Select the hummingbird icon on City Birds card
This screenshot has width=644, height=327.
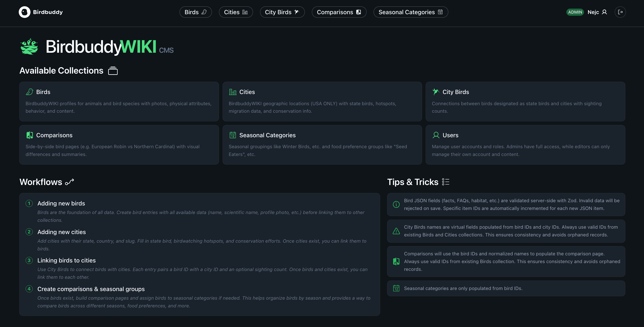click(x=436, y=91)
